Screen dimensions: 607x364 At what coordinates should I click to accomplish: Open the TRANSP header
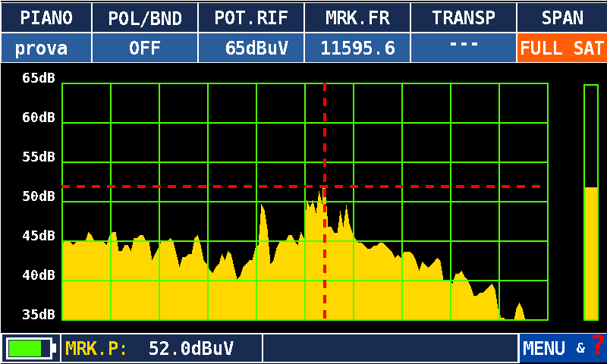coord(464,17)
